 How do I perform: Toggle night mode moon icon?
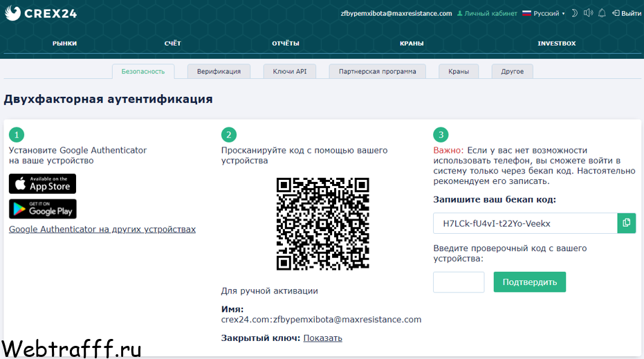[x=575, y=13]
